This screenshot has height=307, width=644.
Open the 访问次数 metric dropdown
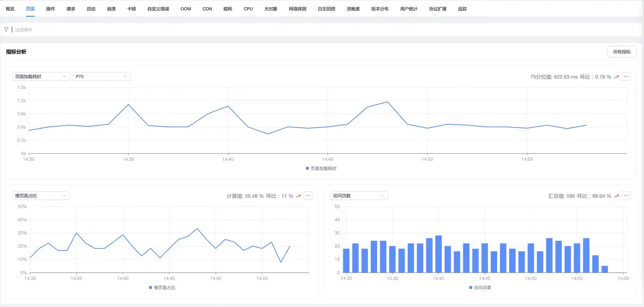[359, 196]
